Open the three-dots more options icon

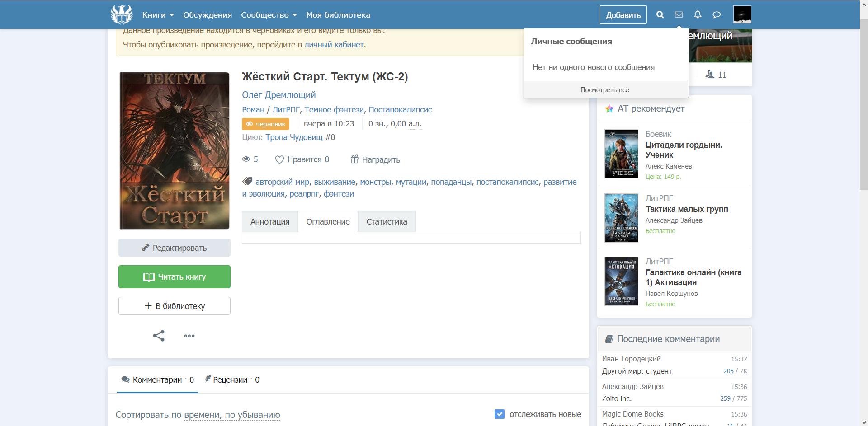(189, 336)
